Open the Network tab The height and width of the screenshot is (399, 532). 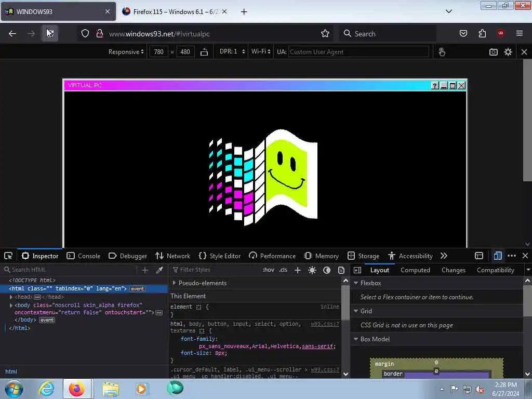pyautogui.click(x=172, y=256)
